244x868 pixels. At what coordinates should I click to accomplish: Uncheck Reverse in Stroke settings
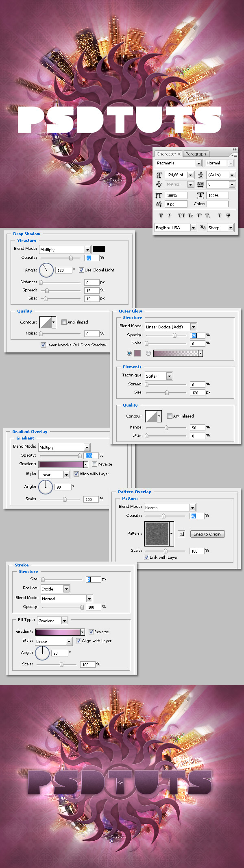91,632
